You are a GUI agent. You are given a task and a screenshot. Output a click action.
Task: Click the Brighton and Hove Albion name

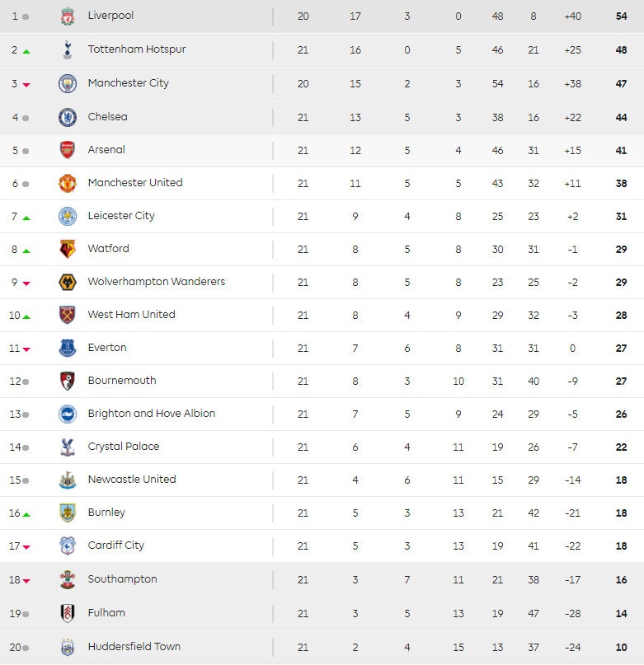pos(151,414)
